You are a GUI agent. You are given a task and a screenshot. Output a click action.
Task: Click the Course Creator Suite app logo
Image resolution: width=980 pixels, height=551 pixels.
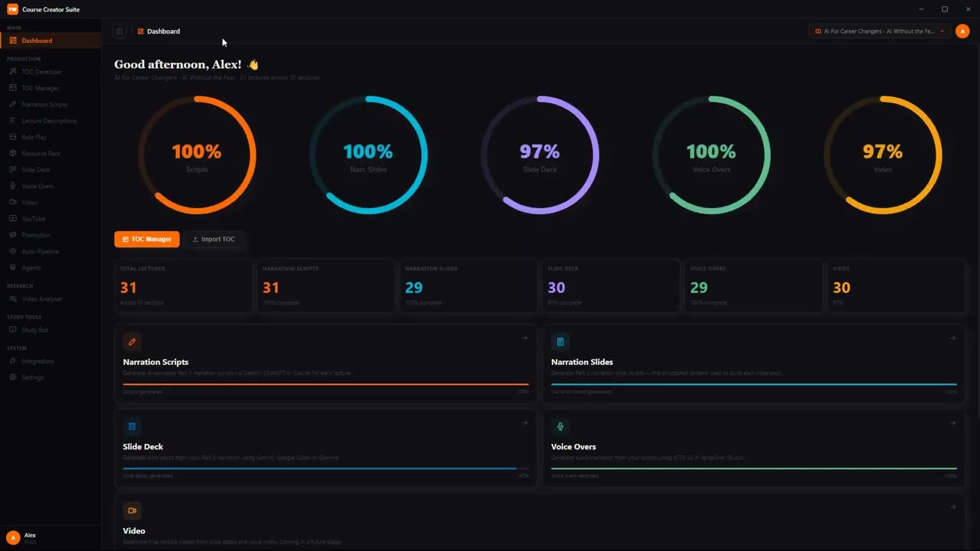pyautogui.click(x=12, y=9)
